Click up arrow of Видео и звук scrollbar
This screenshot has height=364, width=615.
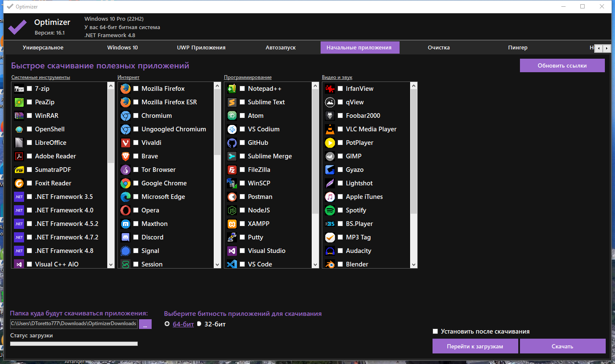414,86
